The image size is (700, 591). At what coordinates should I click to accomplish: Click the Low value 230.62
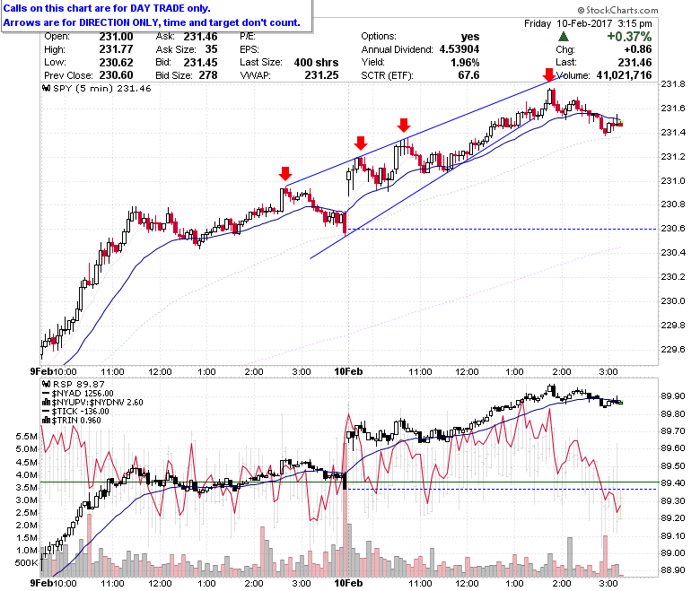[116, 62]
